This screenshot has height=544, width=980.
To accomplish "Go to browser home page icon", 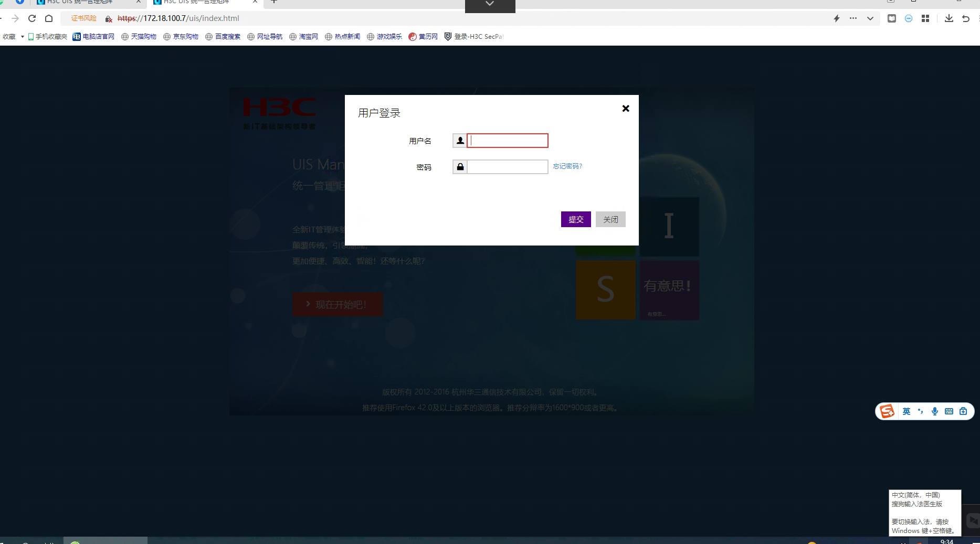I will point(49,18).
